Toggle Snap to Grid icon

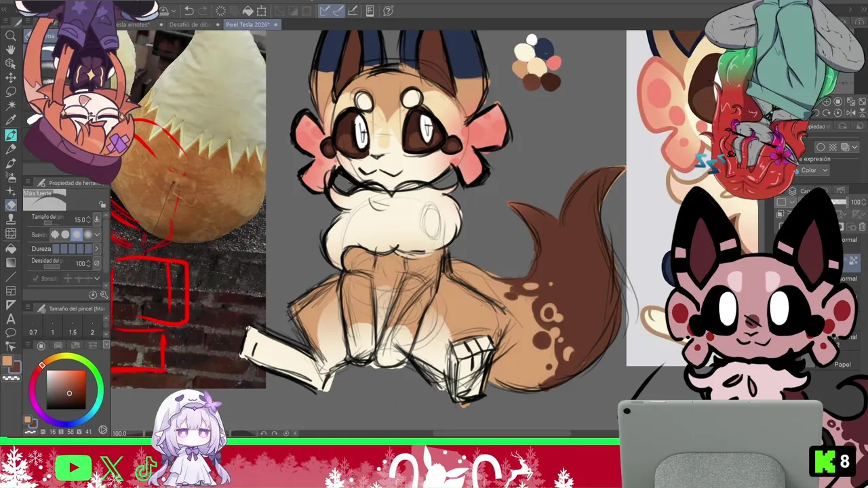353,11
